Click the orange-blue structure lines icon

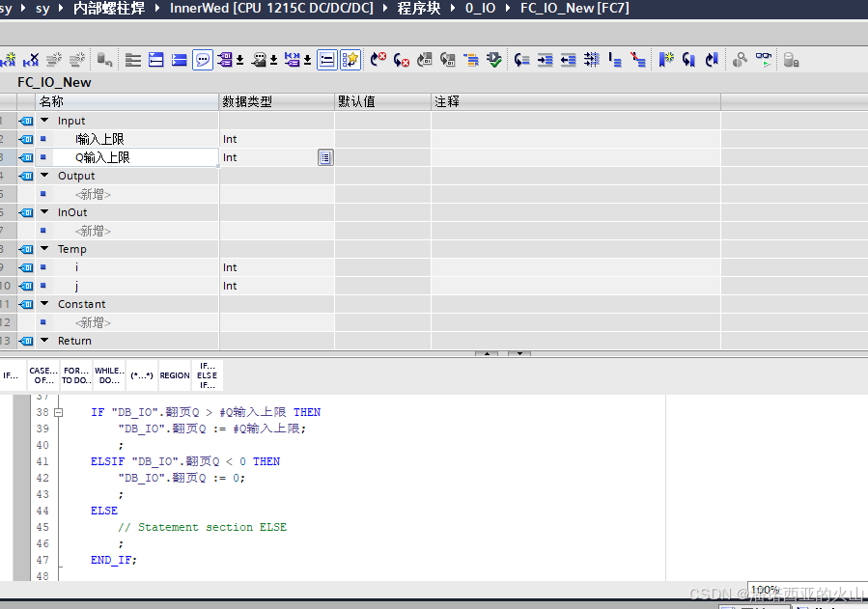pyautogui.click(x=471, y=60)
